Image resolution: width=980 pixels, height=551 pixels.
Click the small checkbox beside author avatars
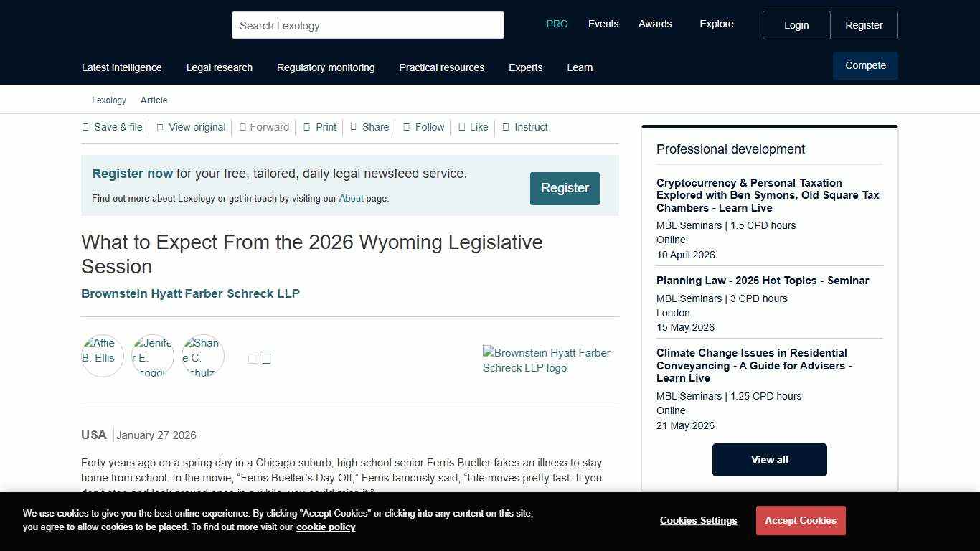(253, 358)
